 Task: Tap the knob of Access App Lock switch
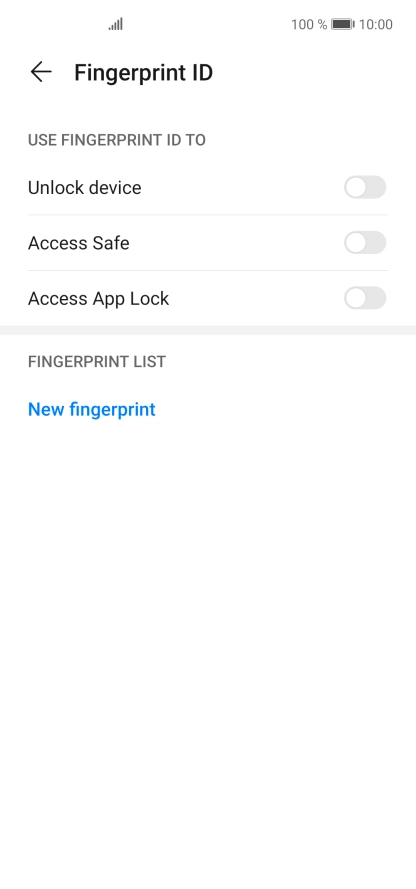tap(355, 298)
